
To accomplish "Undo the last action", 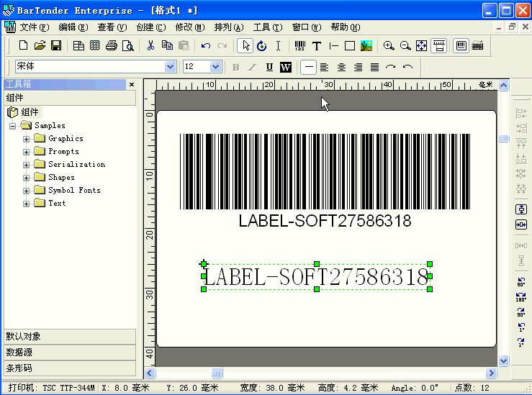I will [x=206, y=45].
